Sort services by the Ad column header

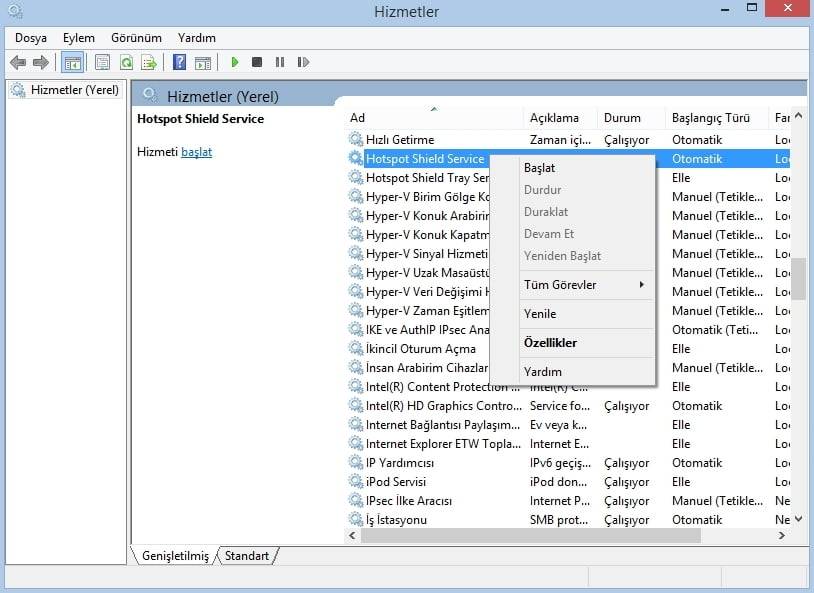[x=434, y=118]
